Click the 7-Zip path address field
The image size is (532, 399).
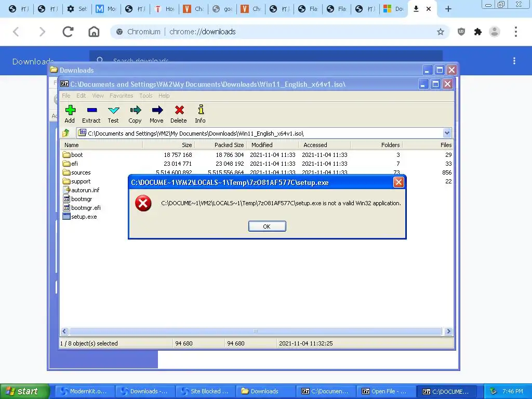[260, 133]
